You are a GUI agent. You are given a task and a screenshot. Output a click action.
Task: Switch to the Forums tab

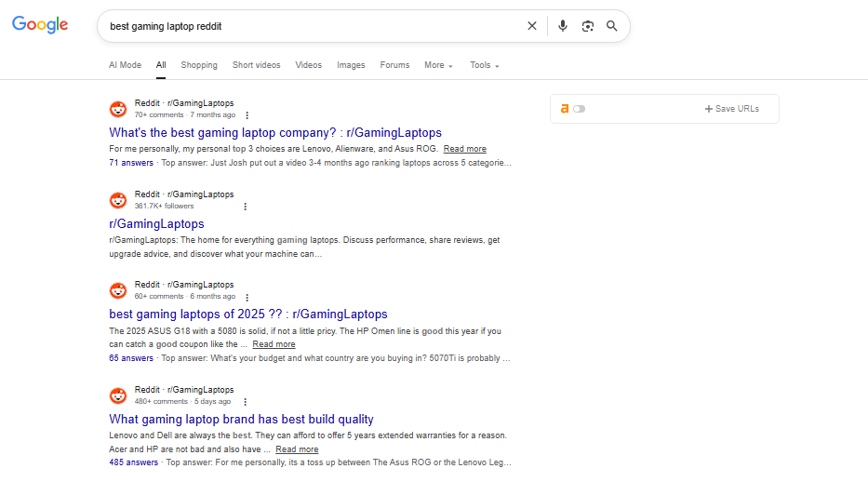click(394, 65)
